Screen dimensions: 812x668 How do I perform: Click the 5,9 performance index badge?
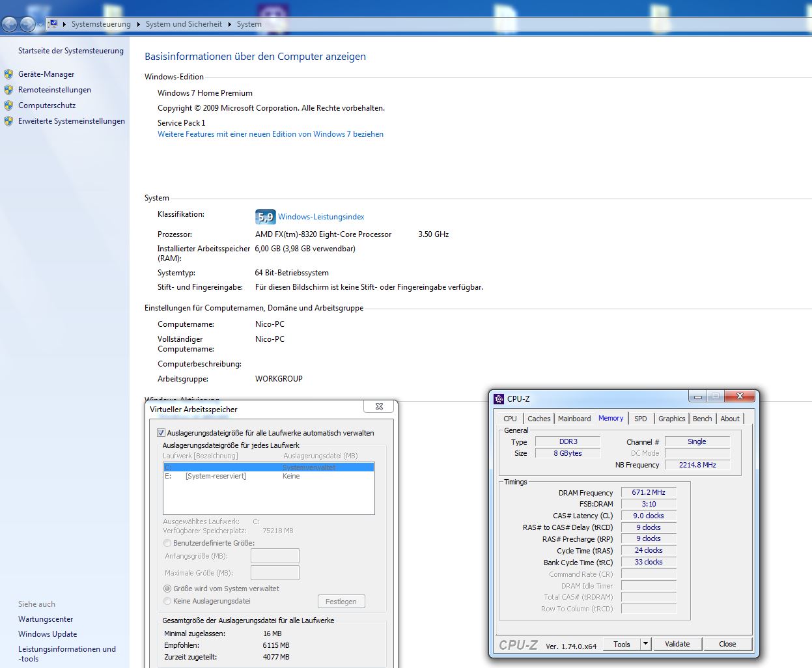[265, 217]
